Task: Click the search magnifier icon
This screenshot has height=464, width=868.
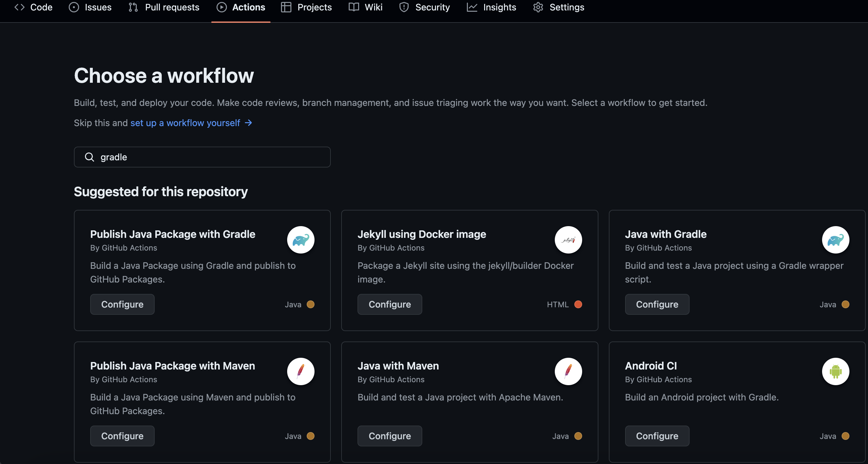Action: (x=89, y=157)
